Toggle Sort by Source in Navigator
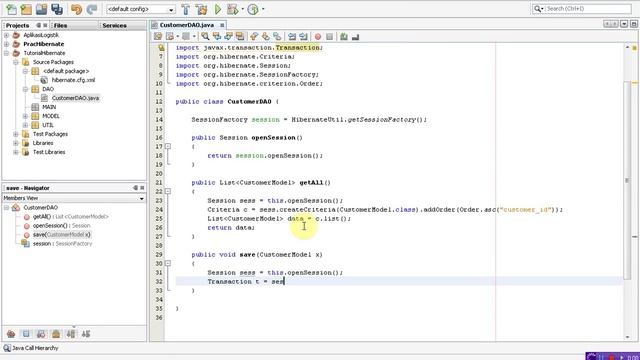 click(86, 334)
